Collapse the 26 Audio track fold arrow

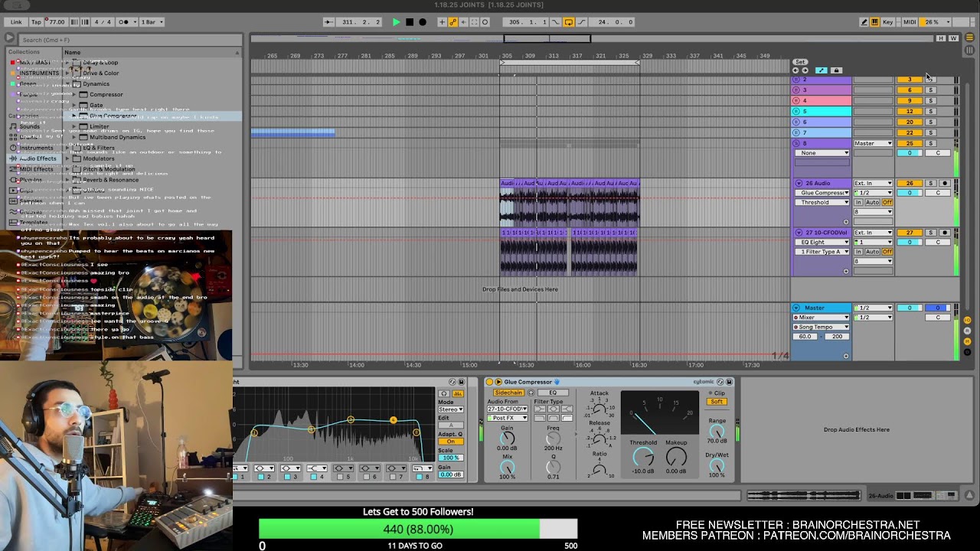tap(799, 184)
